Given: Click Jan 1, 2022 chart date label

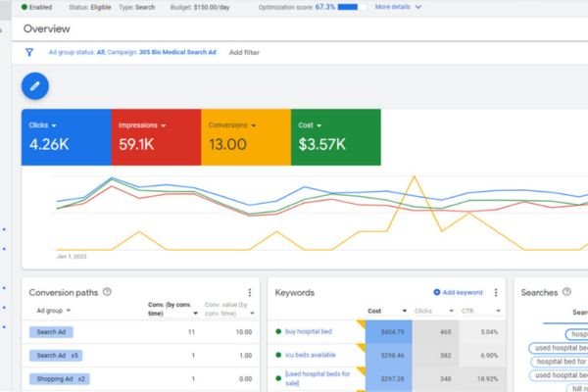Looking at the screenshot, I should pos(72,257).
